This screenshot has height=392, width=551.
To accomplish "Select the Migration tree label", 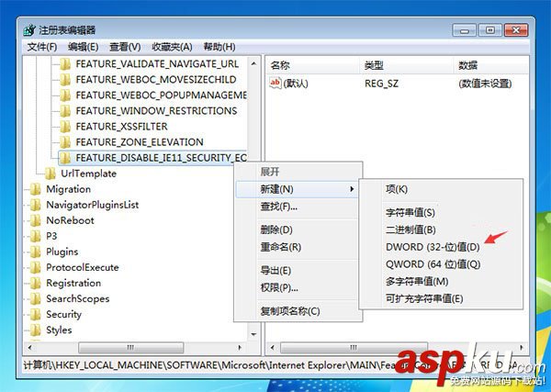I will click(69, 189).
